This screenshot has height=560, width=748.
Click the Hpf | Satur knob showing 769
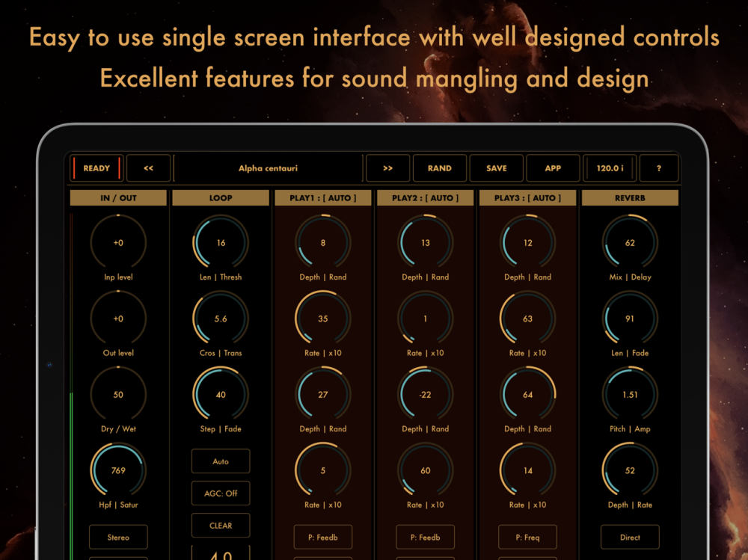[118, 470]
